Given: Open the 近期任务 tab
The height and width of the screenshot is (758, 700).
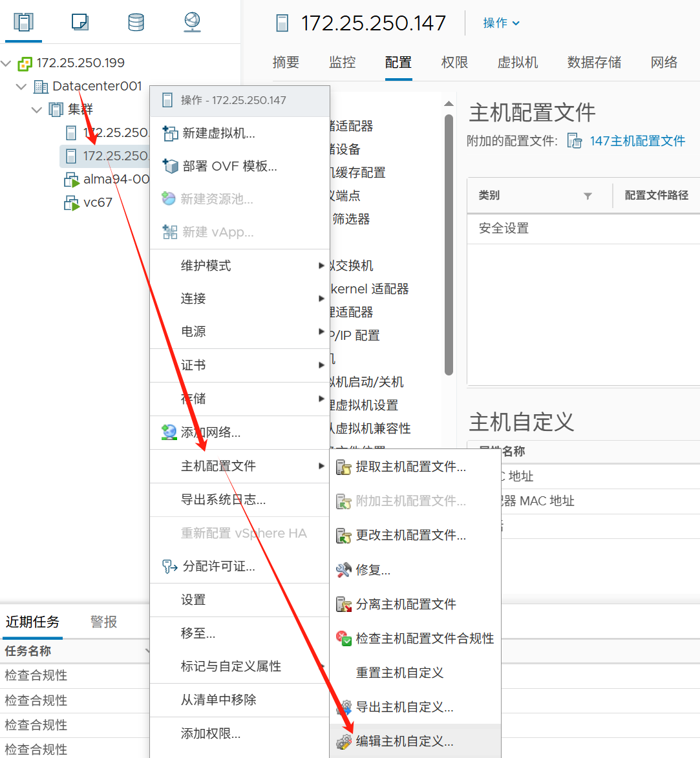Looking at the screenshot, I should 32,622.
